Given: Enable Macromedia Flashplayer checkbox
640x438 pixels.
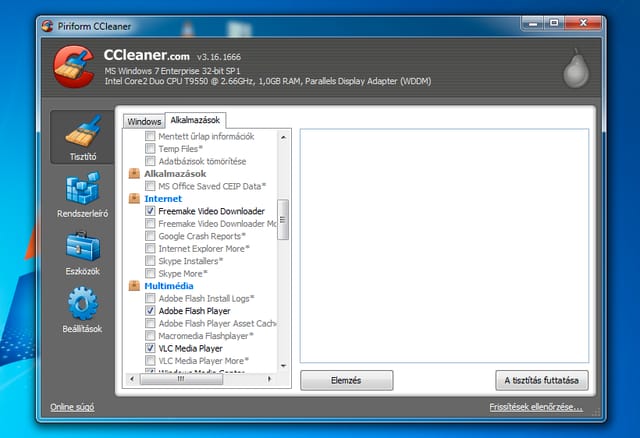Looking at the screenshot, I should tap(150, 336).
